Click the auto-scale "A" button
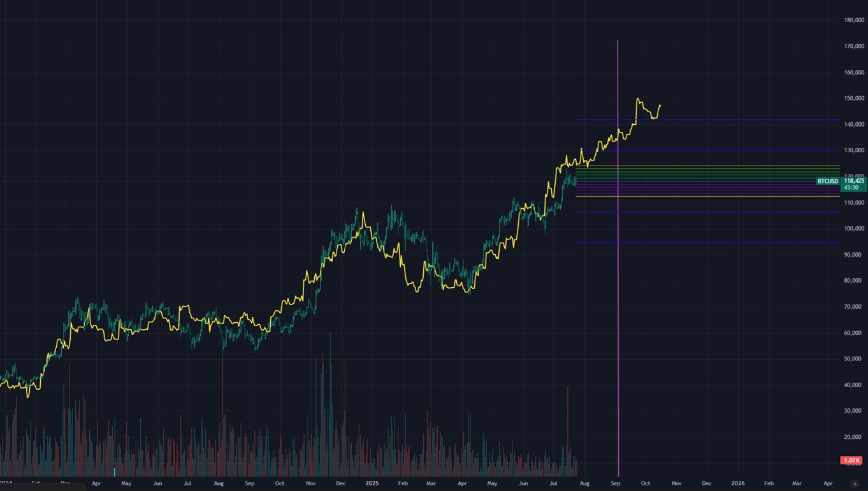This screenshot has width=868, height=491. [x=855, y=484]
